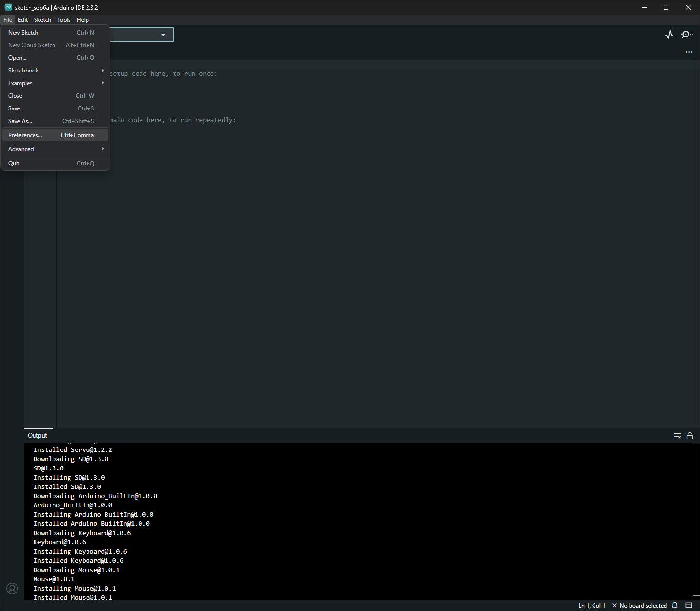700x611 pixels.
Task: Click the 'Installed SD@1.3.0' output line
Action: tap(67, 487)
